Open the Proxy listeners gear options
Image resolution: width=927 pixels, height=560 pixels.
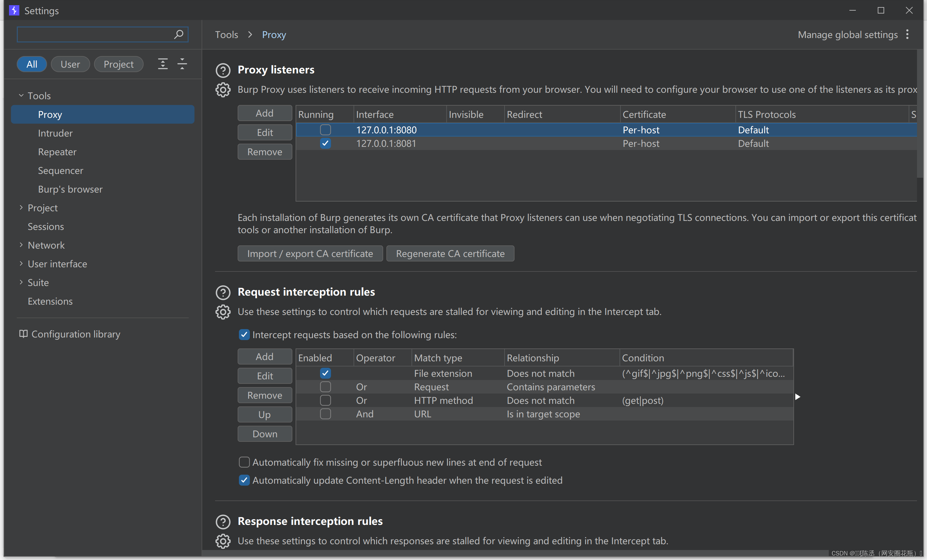click(x=223, y=90)
